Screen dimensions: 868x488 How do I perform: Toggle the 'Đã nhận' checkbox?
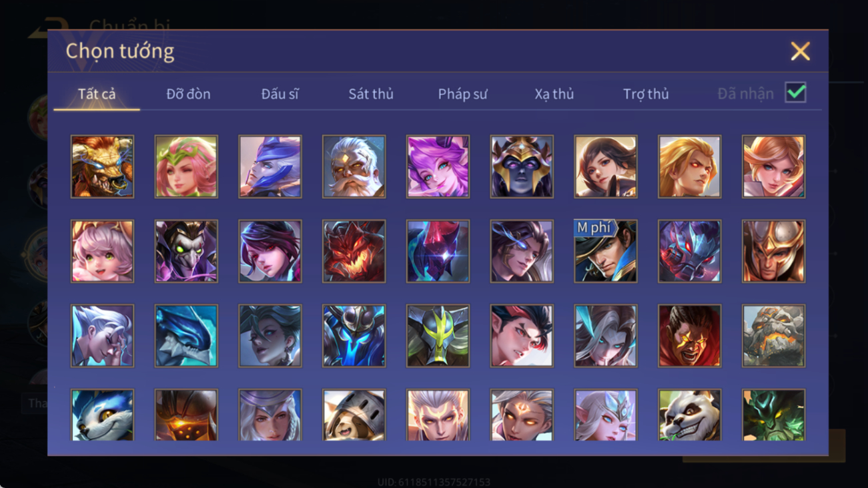coord(795,93)
